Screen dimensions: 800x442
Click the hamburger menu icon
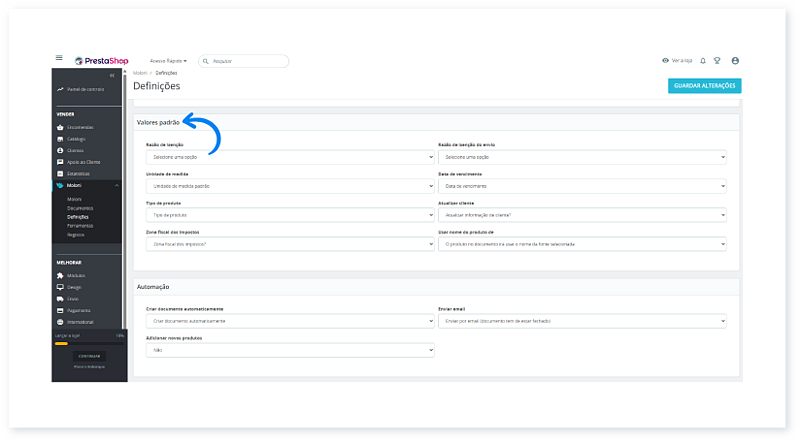[x=59, y=59]
